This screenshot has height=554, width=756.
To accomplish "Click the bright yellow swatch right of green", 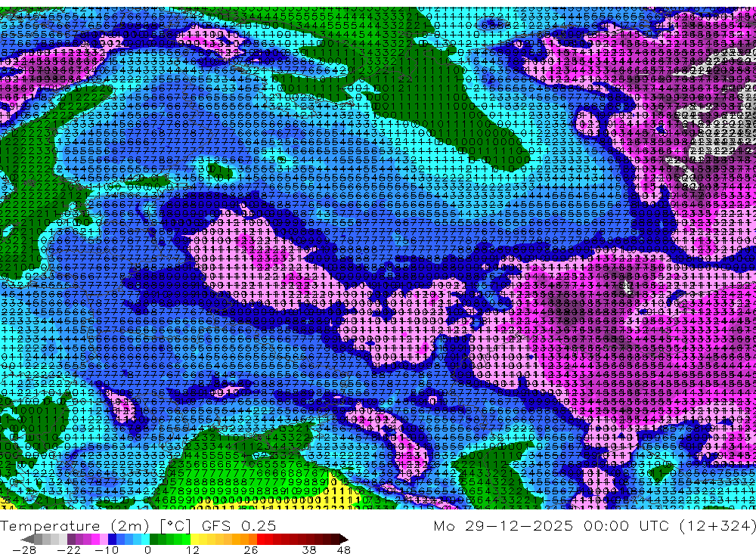I will tap(194, 539).
